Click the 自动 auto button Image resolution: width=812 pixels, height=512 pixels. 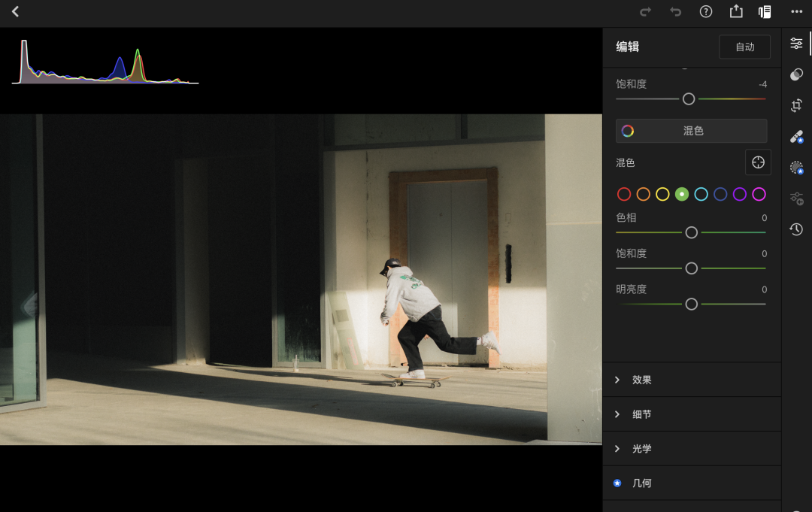coord(744,47)
